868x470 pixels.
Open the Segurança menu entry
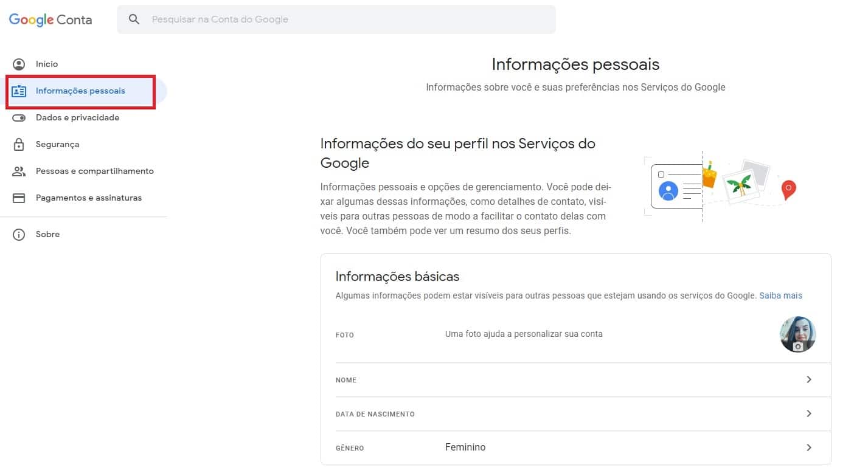point(58,144)
